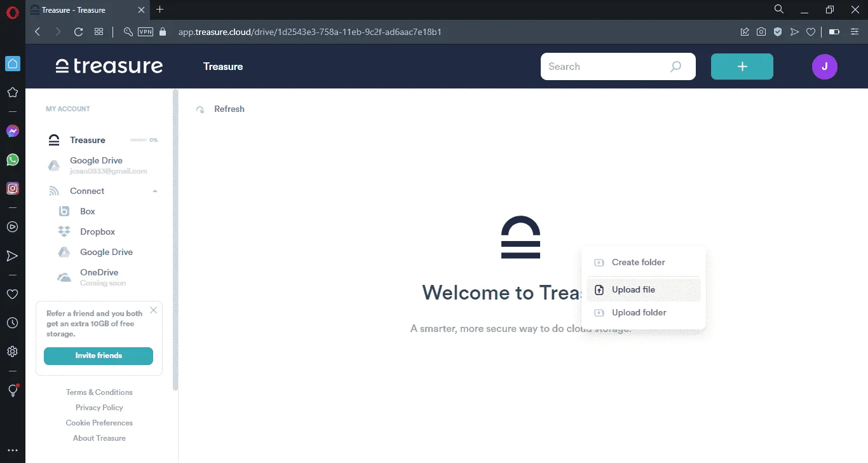Click the Invite friends button

98,356
